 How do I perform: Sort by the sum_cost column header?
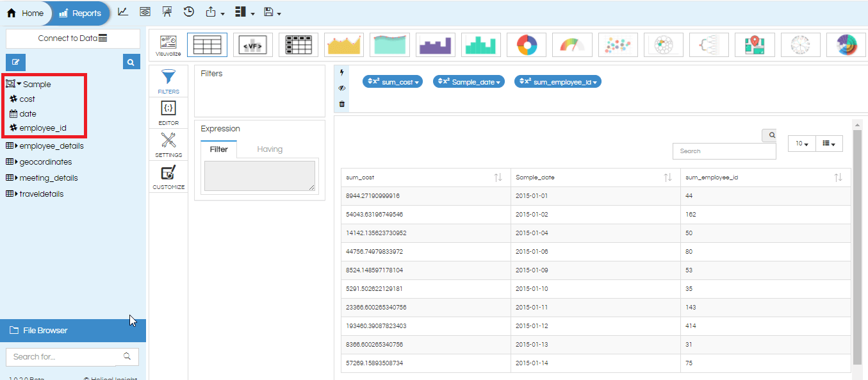(x=425, y=178)
